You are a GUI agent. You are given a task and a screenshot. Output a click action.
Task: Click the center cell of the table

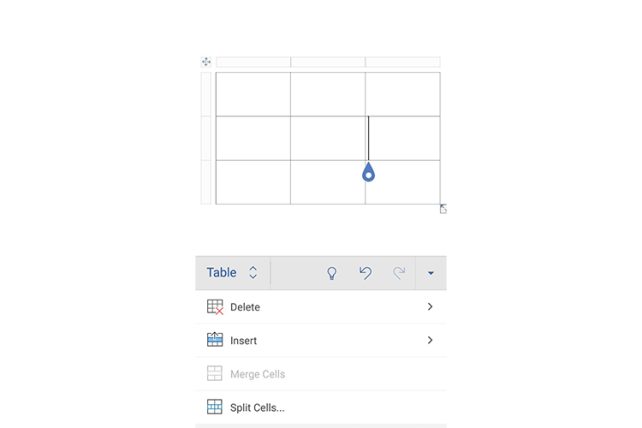[327, 138]
